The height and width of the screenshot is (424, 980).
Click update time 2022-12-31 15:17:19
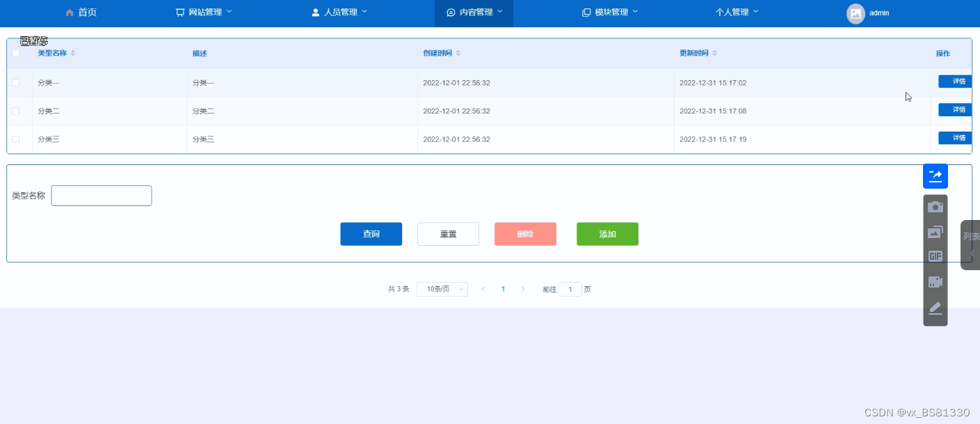713,139
